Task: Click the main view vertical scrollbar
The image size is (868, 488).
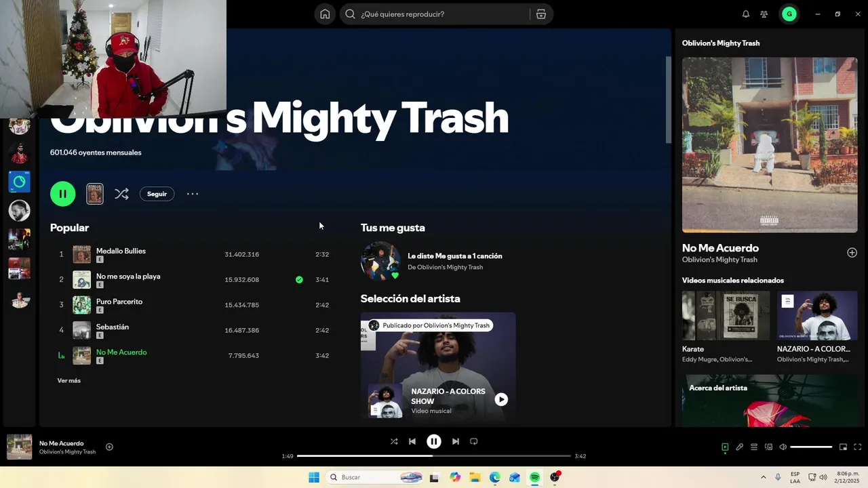Action: click(x=668, y=100)
